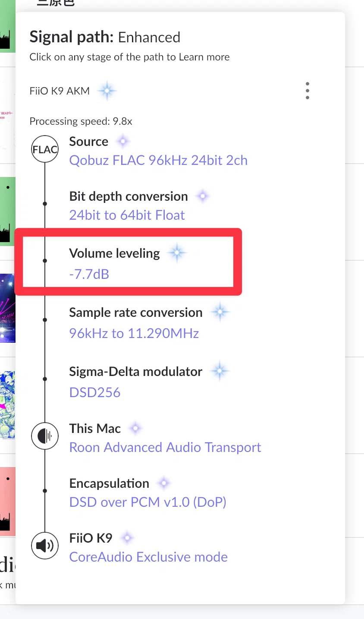This screenshot has height=619, width=364.
Task: Click star next to Volume leveling
Action: (176, 253)
